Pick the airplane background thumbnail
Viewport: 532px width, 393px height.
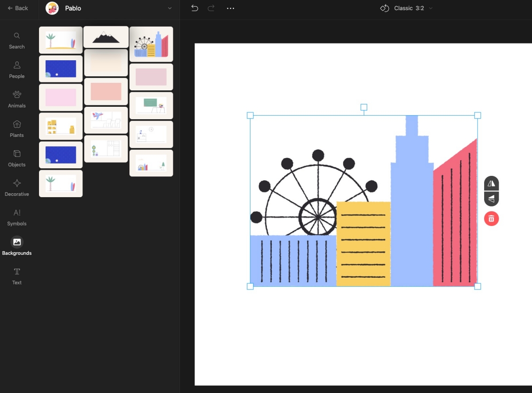[x=106, y=120]
